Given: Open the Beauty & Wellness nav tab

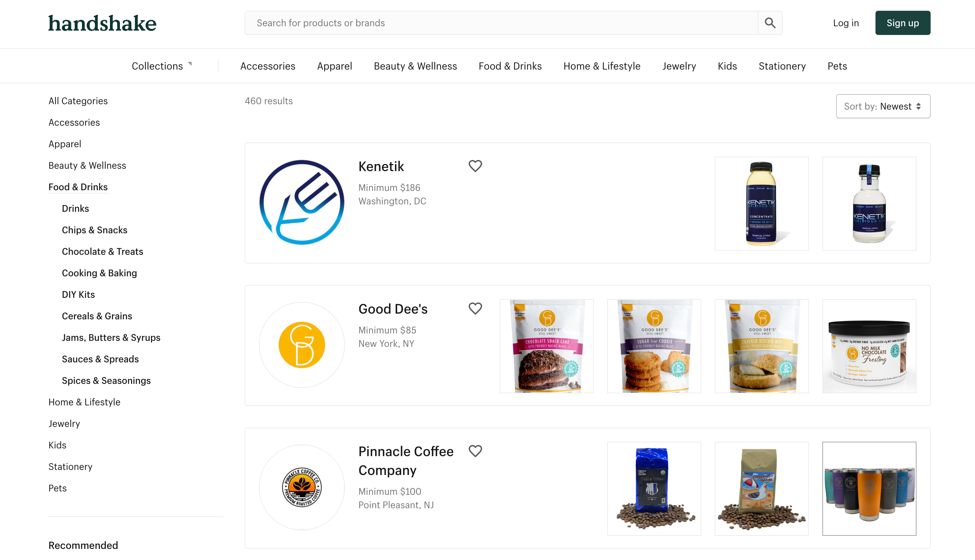Looking at the screenshot, I should point(416,66).
